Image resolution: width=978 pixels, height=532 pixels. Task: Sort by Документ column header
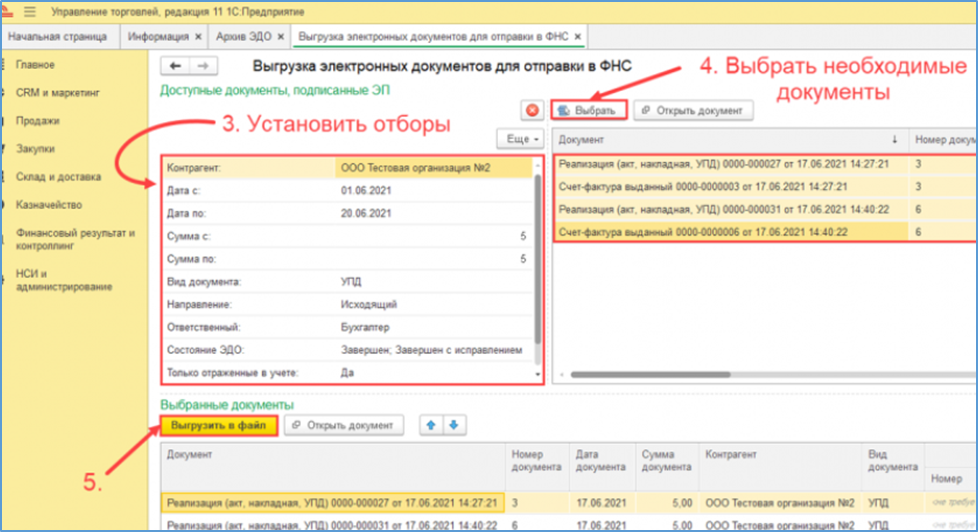click(581, 140)
